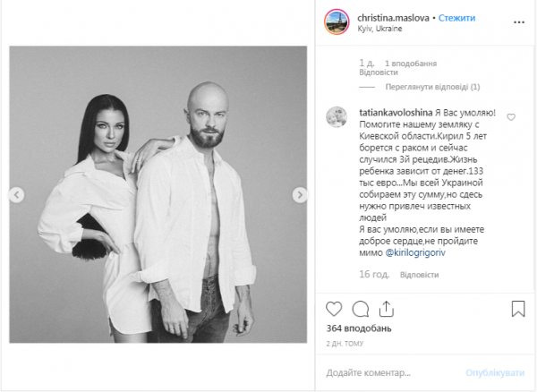Open the three-dot options menu
The height and width of the screenshot is (392, 537).
click(519, 22)
